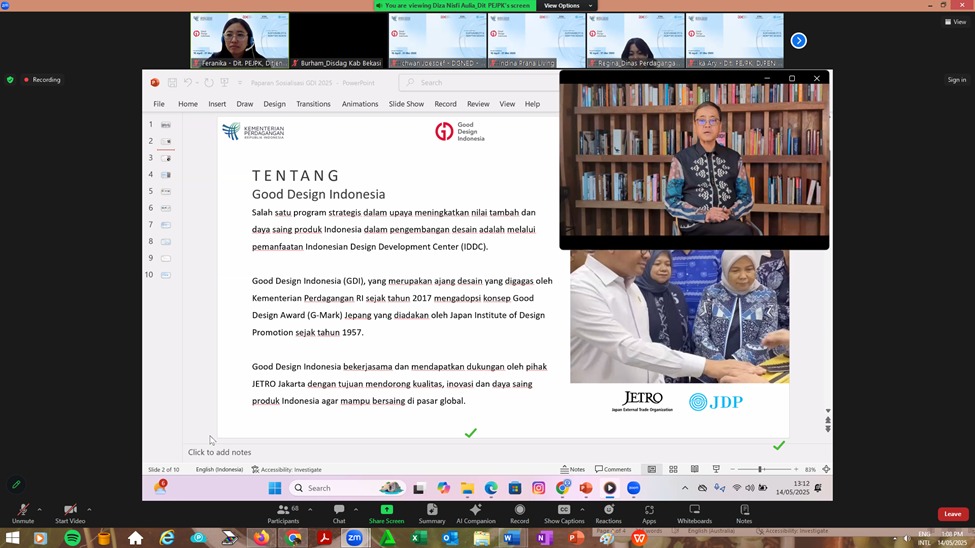
Task: Click Undo in PowerPoint quick access toolbar
Action: pos(187,83)
